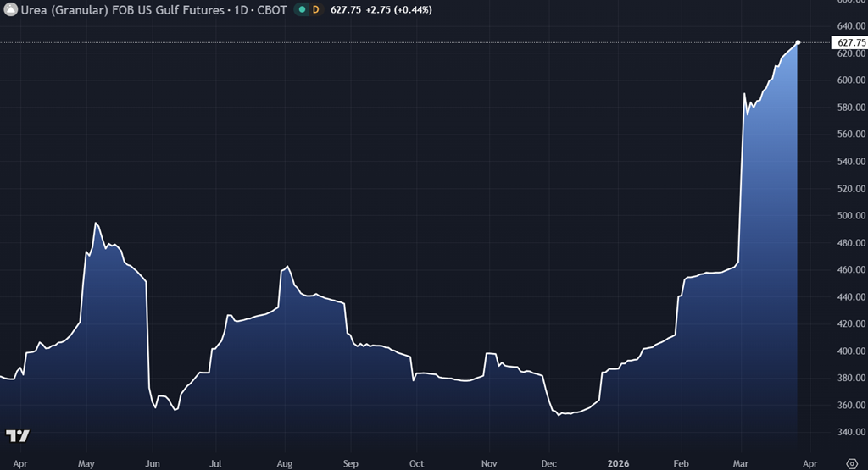The height and width of the screenshot is (470, 868).
Task: Click the Mar label on time axis
Action: [x=743, y=463]
